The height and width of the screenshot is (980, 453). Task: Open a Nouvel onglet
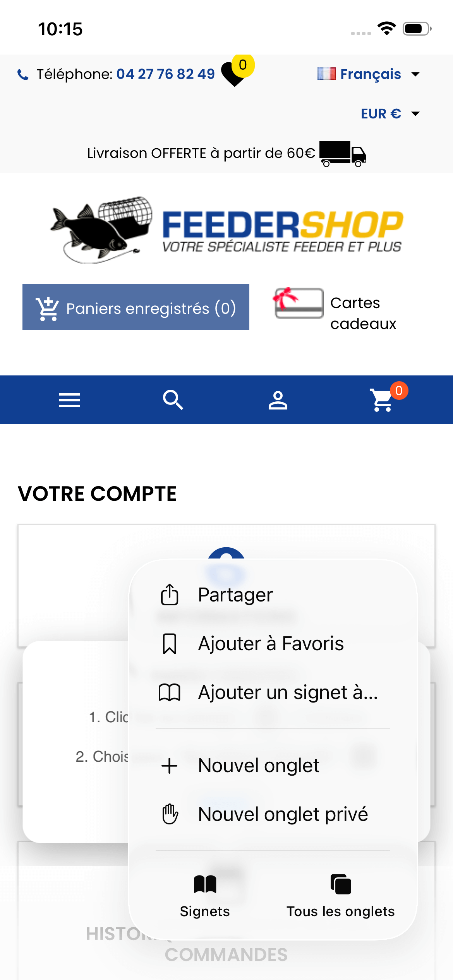tap(258, 766)
